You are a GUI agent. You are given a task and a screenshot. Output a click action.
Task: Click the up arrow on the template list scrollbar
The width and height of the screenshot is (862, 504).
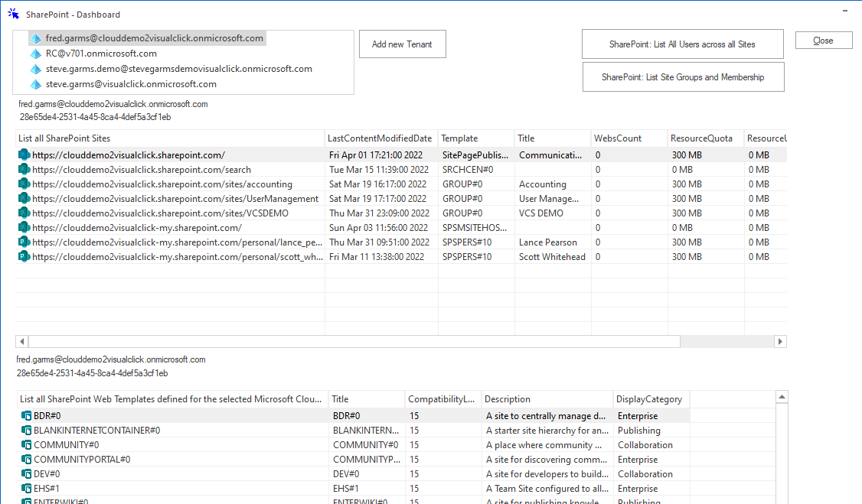[x=782, y=396]
